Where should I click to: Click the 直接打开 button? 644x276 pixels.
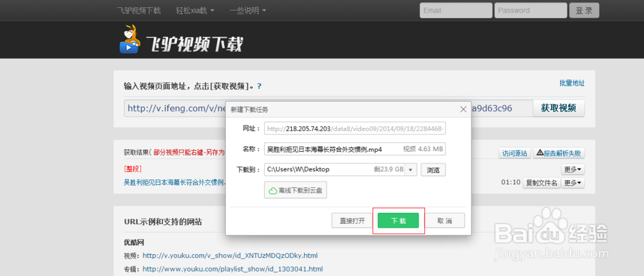point(352,221)
